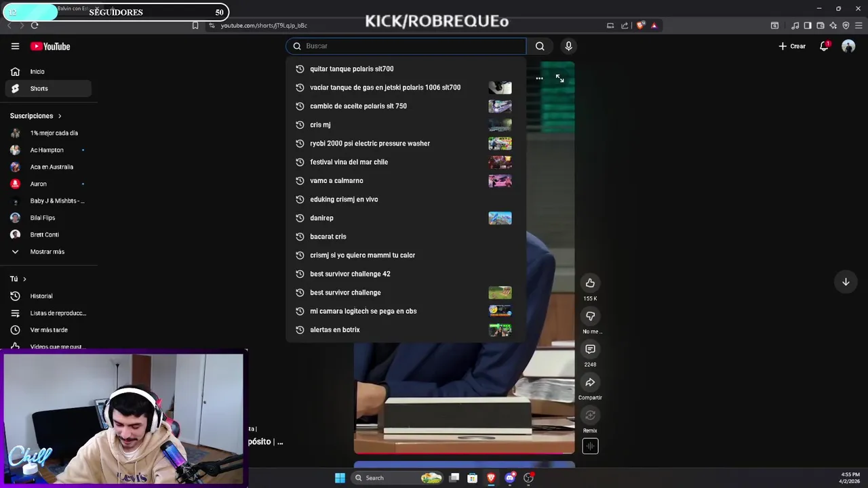Dislike the Short with thumbs down
The image size is (868, 488).
tap(590, 316)
